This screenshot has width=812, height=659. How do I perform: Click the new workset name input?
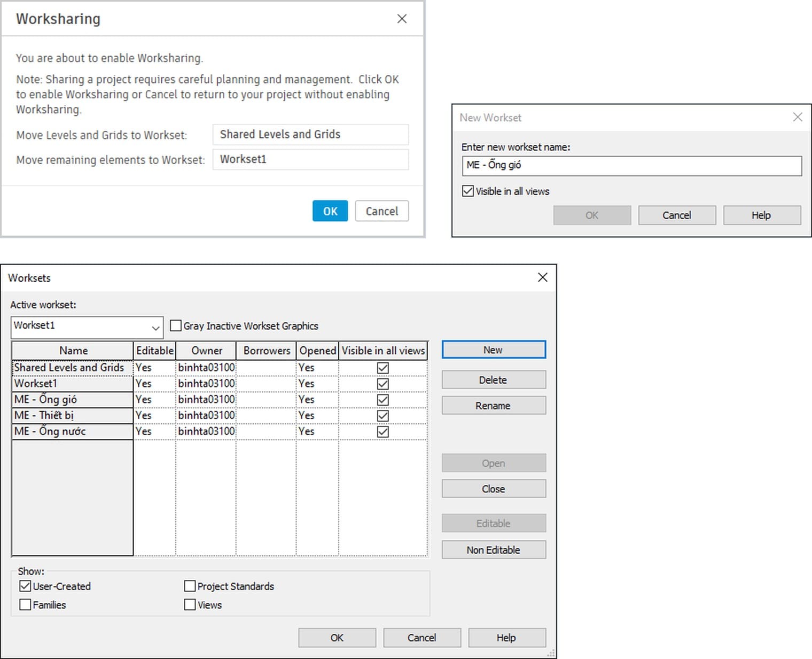click(631, 165)
